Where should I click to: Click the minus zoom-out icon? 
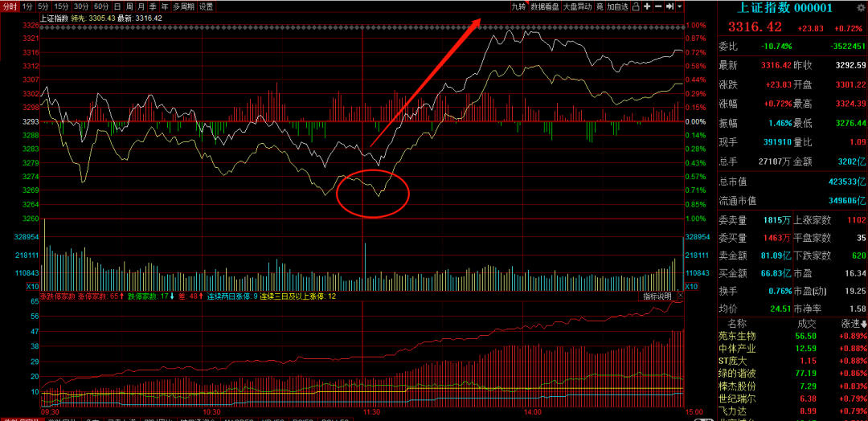pos(658,6)
